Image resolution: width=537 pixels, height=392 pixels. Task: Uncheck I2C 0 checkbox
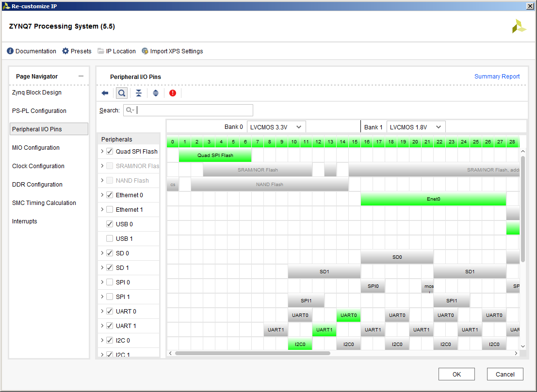coord(110,340)
